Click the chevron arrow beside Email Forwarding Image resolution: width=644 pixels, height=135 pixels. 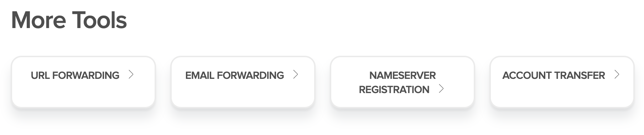(x=296, y=75)
